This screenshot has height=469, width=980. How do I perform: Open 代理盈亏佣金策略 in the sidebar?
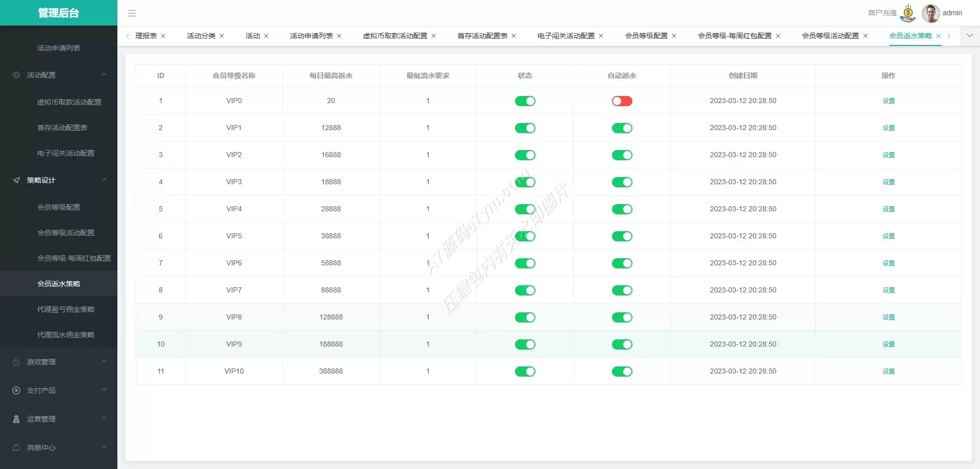65,309
